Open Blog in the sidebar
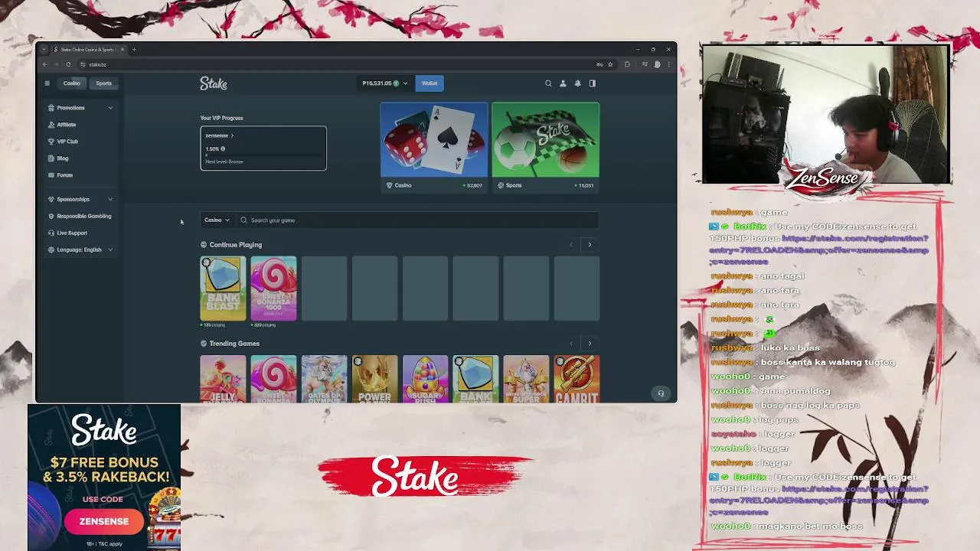The height and width of the screenshot is (551, 980). click(x=63, y=158)
